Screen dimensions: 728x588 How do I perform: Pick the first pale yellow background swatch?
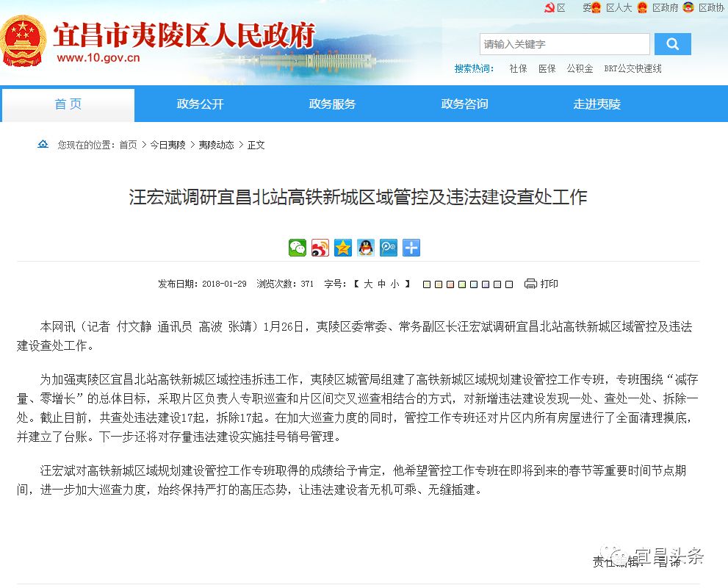[427, 284]
